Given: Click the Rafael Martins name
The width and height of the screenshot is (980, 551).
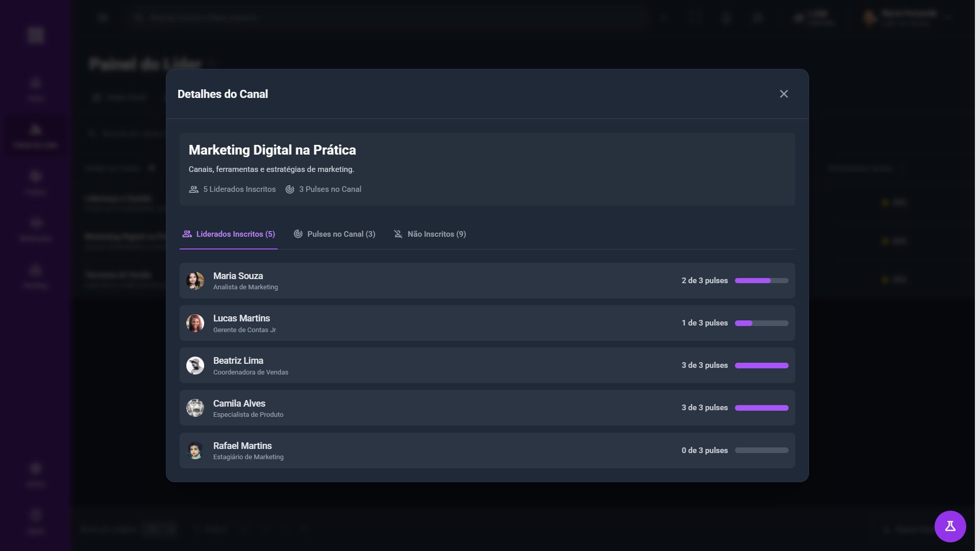Looking at the screenshot, I should click(x=242, y=446).
